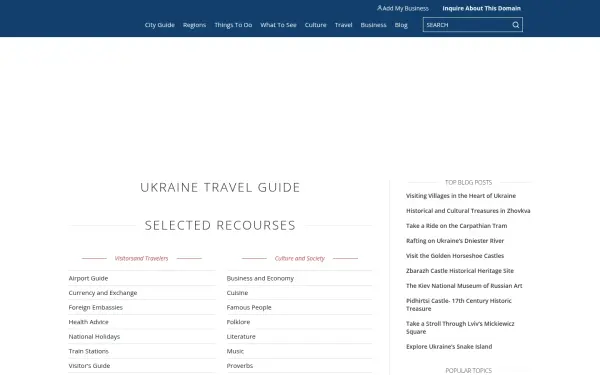Viewport: 600px width, 375px height.
Task: Click the Top Blog Posts heading
Action: point(468,183)
